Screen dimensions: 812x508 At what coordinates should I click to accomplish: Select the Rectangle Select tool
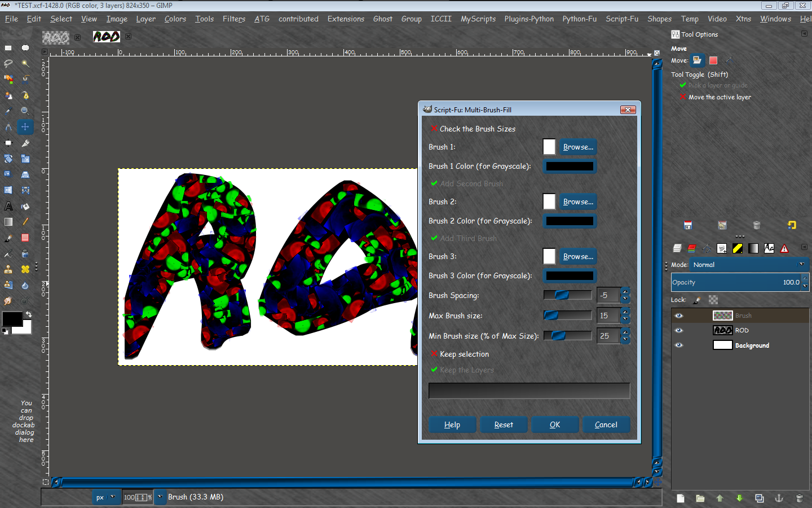click(8, 48)
